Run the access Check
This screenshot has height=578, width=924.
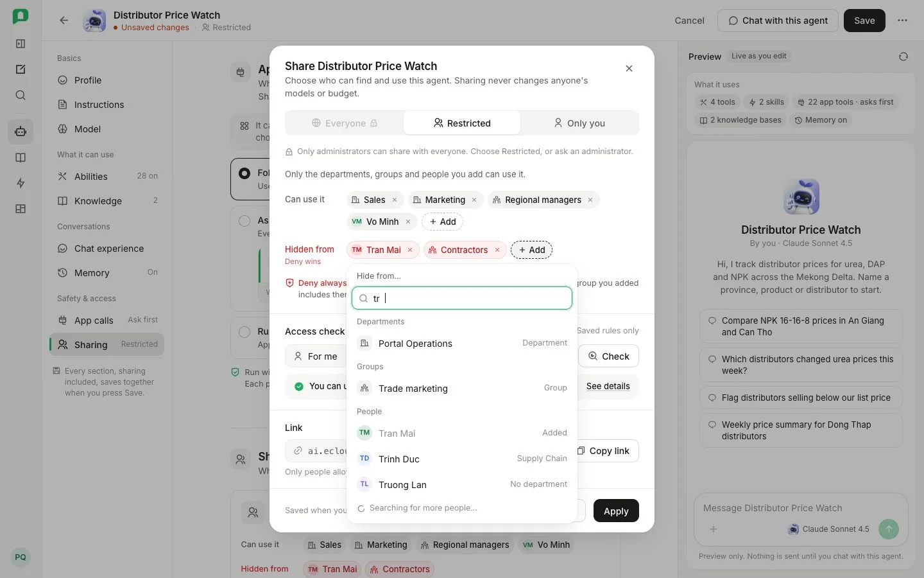coord(608,356)
